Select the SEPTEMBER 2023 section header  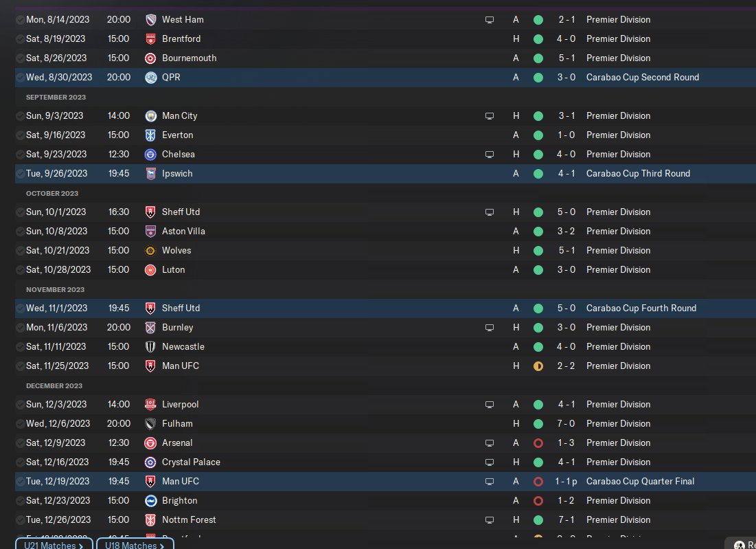[56, 97]
